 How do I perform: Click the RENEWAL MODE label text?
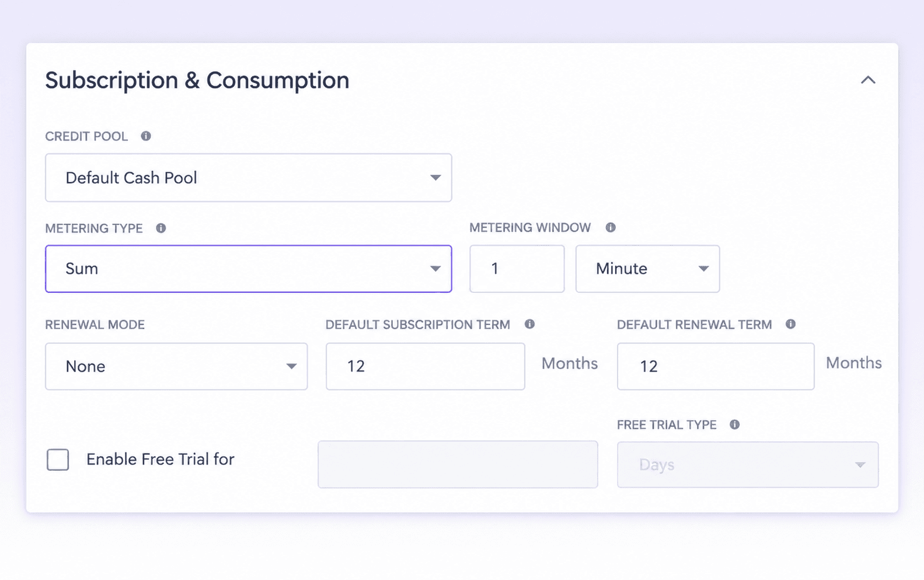(95, 325)
